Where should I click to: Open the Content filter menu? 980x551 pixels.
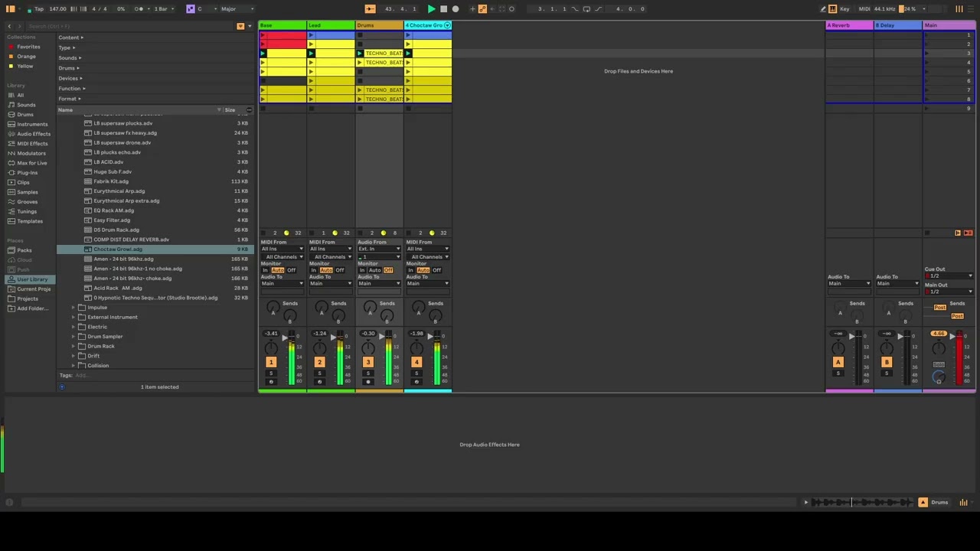70,37
